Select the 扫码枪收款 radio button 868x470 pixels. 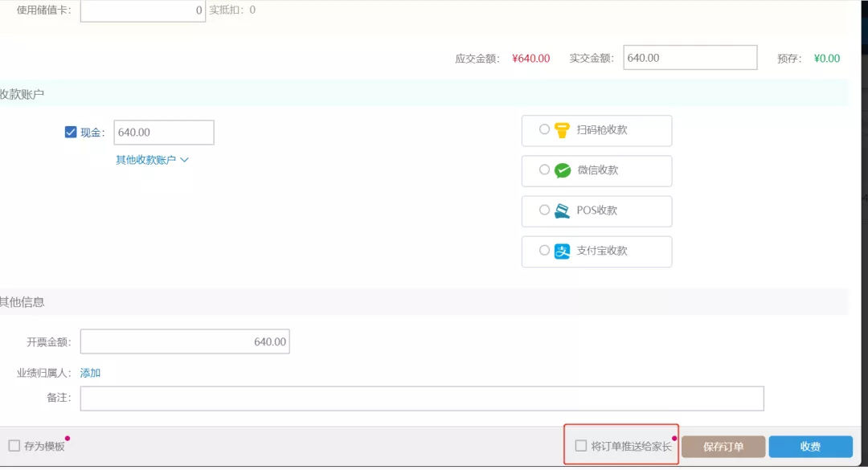pos(544,129)
